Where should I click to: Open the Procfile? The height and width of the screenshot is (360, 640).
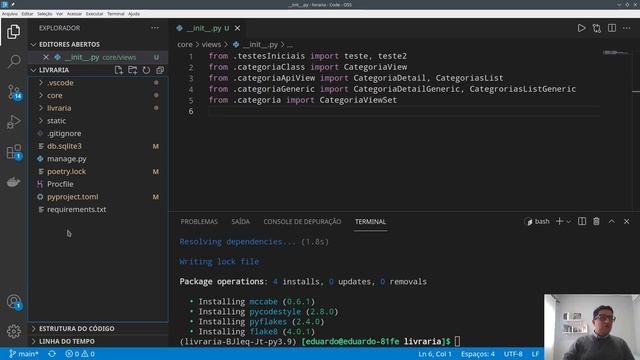98,184
